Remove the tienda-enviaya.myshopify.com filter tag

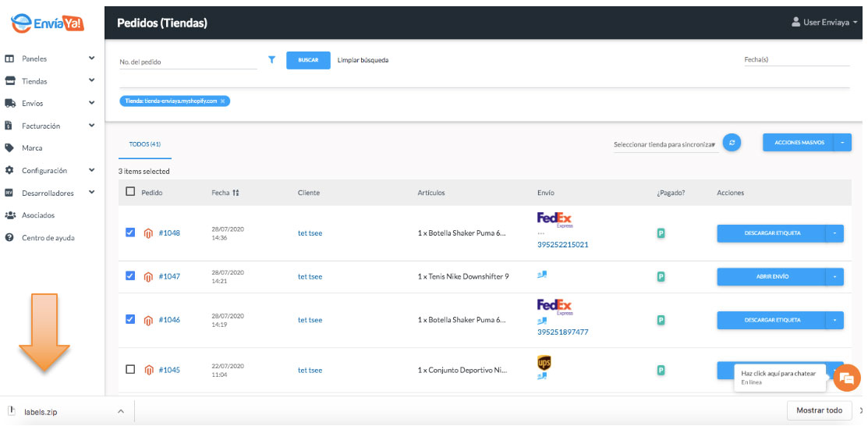[222, 101]
